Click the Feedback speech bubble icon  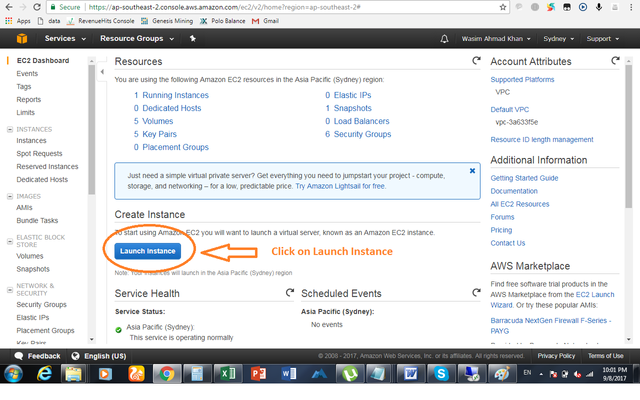click(19, 356)
